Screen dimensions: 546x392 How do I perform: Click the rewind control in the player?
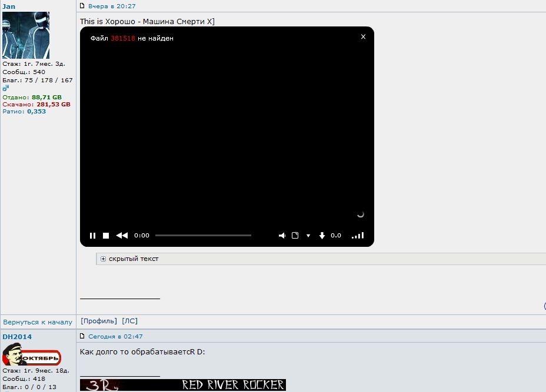pos(122,235)
